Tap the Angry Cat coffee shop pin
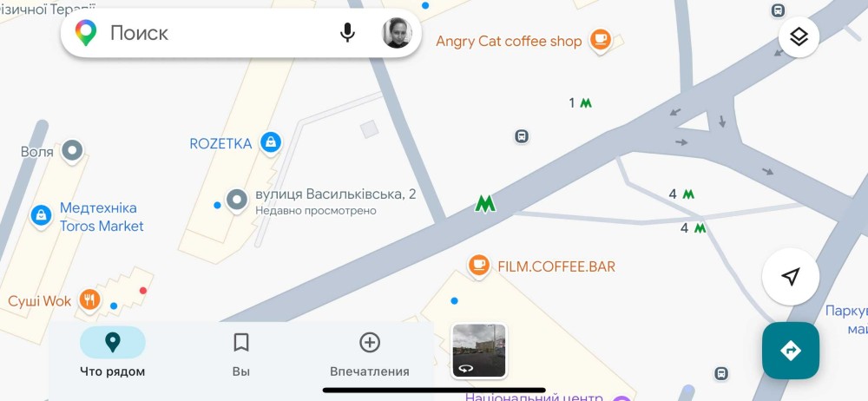The width and height of the screenshot is (868, 401). (600, 41)
